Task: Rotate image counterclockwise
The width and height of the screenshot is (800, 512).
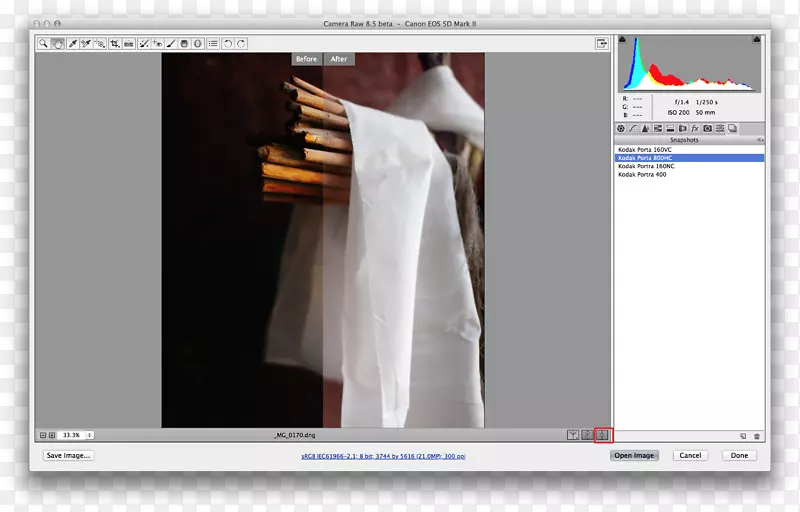Action: coord(227,44)
